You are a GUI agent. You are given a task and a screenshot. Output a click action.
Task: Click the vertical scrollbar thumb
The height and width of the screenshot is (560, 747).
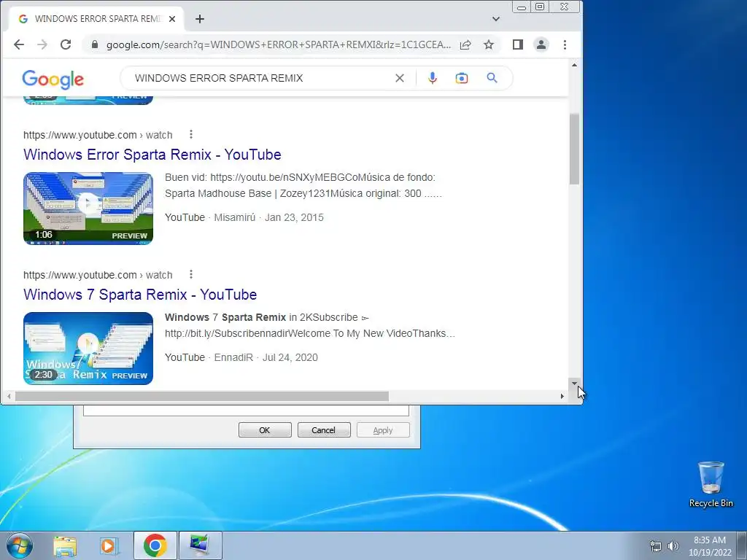click(x=574, y=149)
